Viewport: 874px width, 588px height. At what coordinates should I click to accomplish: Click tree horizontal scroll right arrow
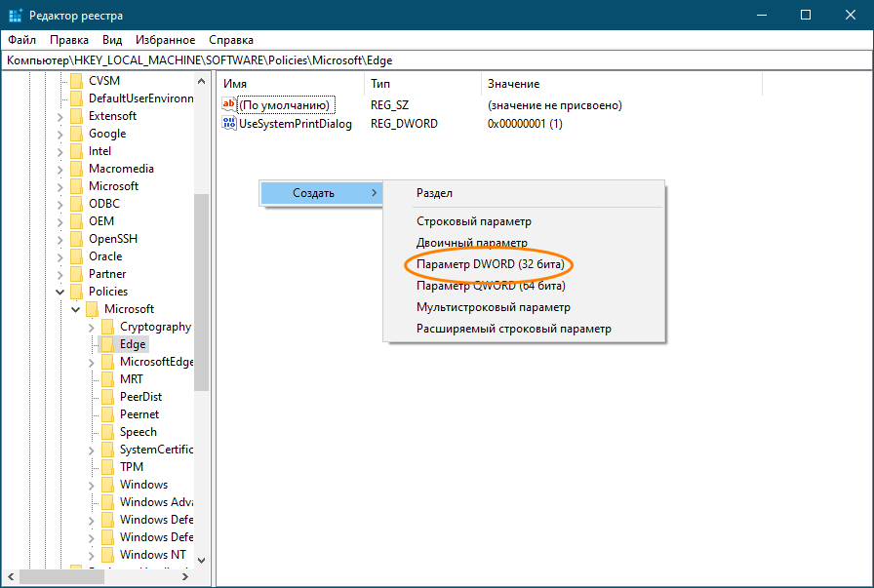click(185, 577)
